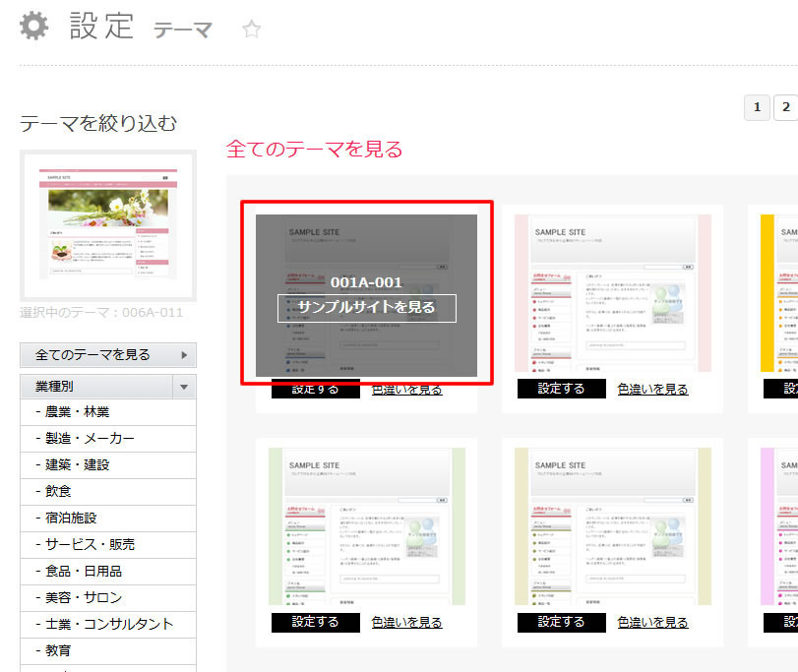Go to page 2 of themes
Image resolution: width=798 pixels, height=672 pixels.
click(784, 107)
